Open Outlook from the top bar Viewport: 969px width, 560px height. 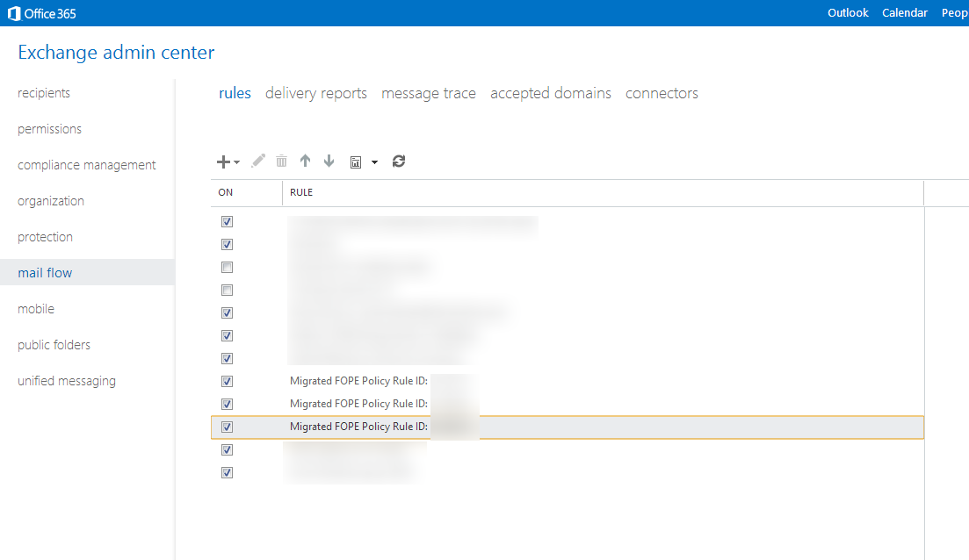click(x=848, y=13)
